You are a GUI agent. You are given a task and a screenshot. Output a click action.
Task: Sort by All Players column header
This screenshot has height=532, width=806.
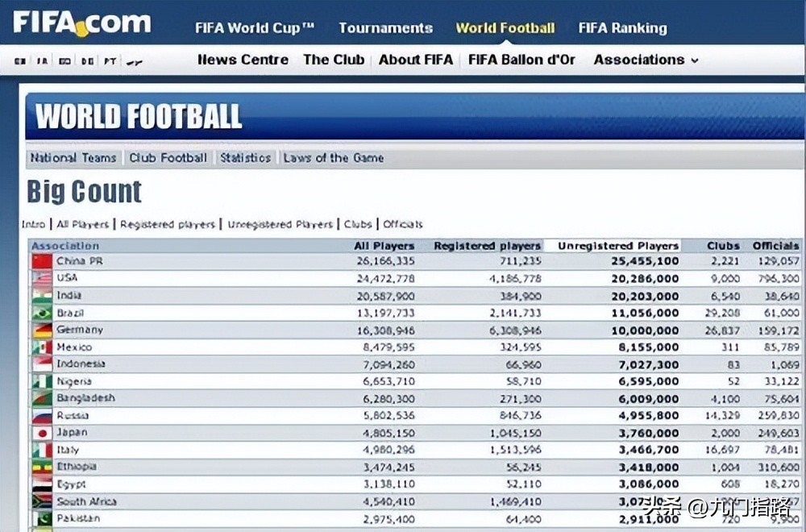[x=384, y=246]
